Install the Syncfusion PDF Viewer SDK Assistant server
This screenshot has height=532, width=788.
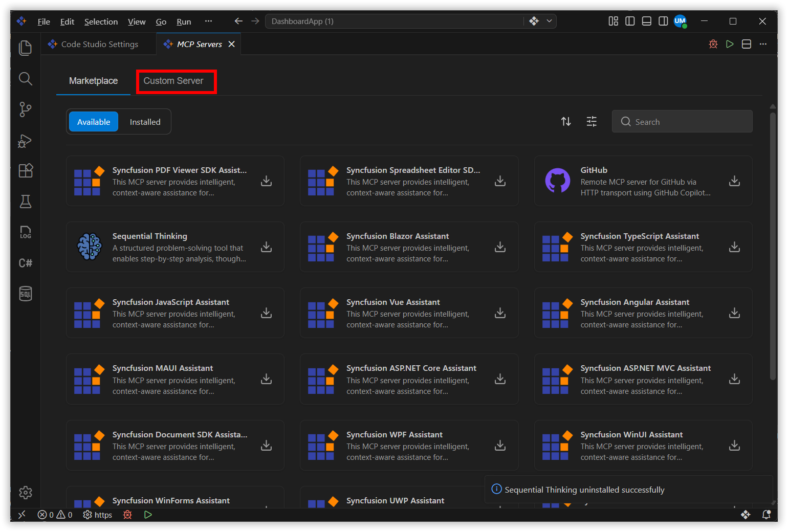[267, 181]
